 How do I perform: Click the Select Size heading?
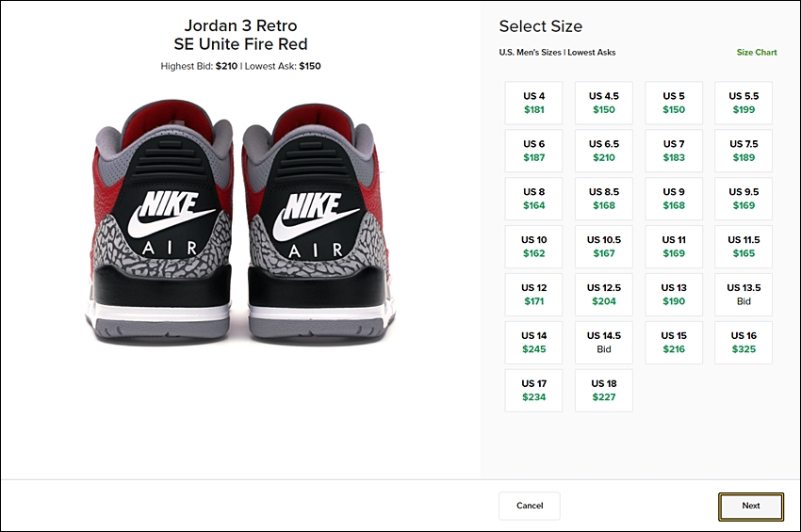tap(541, 26)
